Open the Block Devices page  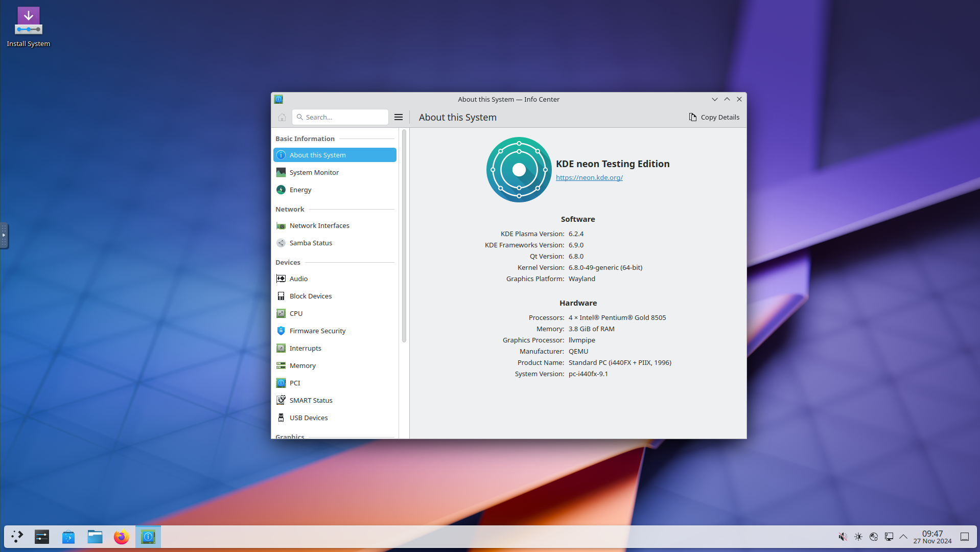(310, 296)
